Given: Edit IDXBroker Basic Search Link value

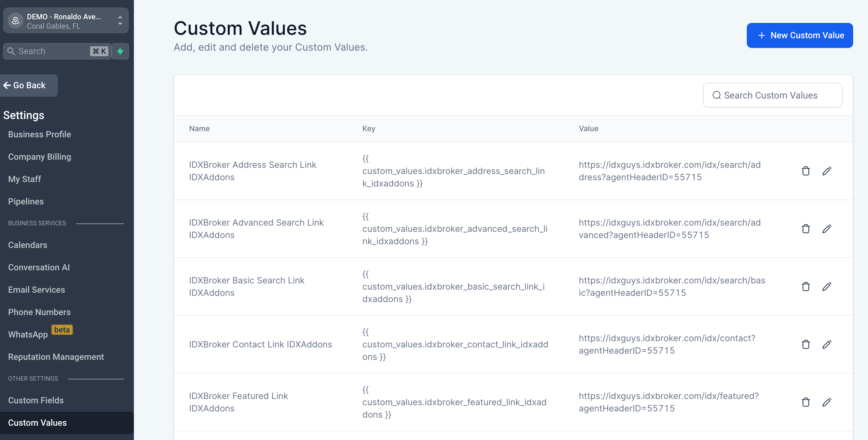Looking at the screenshot, I should [x=827, y=286].
